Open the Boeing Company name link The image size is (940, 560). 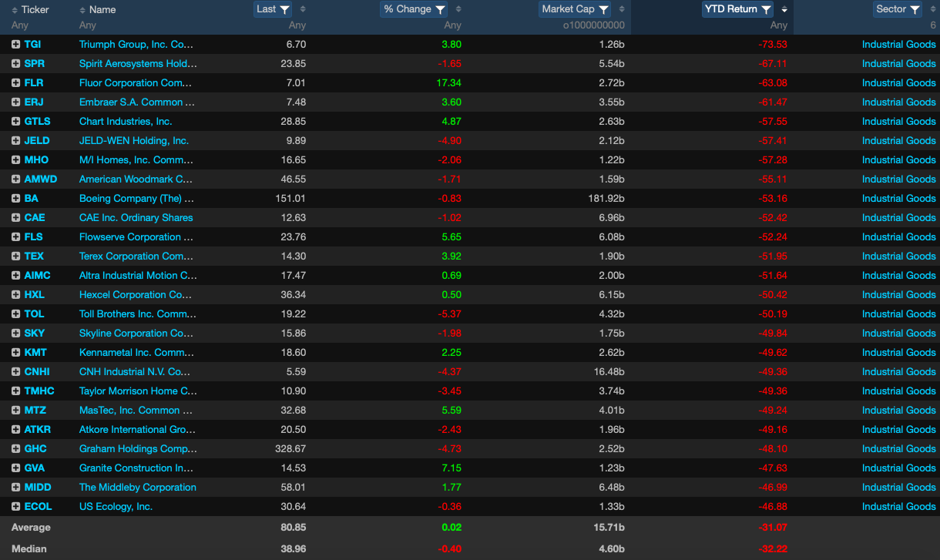tap(136, 199)
